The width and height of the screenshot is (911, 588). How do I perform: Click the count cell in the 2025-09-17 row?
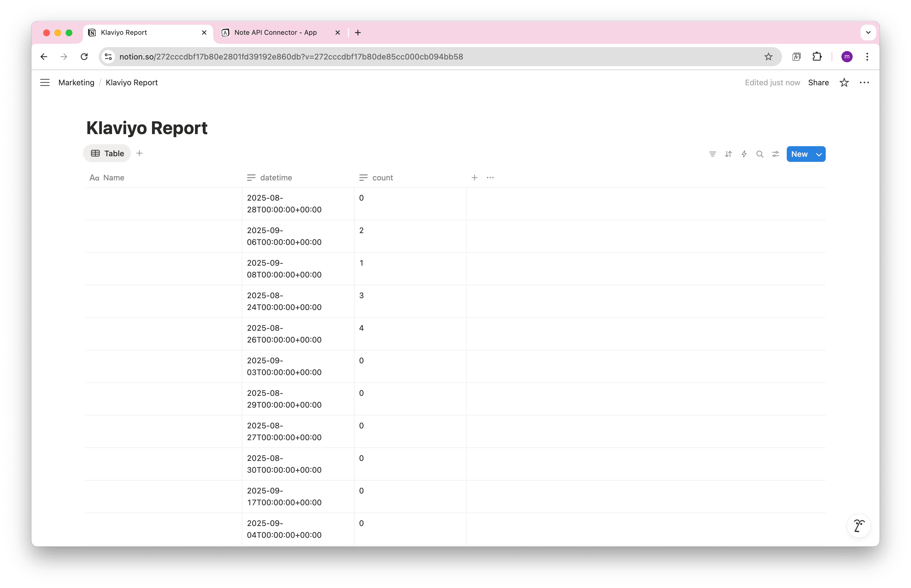[x=410, y=496]
